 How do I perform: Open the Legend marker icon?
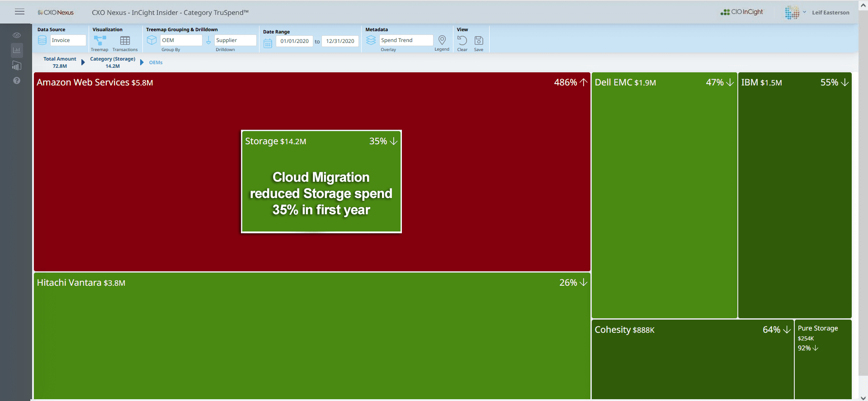click(x=442, y=40)
